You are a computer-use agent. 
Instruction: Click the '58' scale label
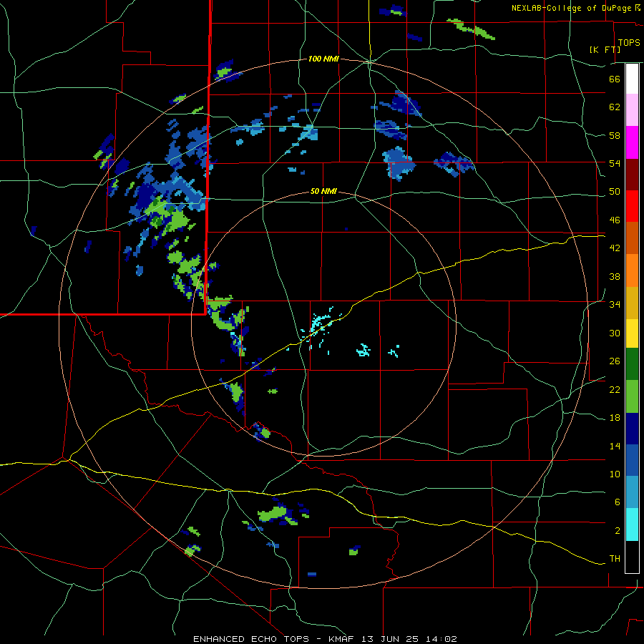(615, 135)
